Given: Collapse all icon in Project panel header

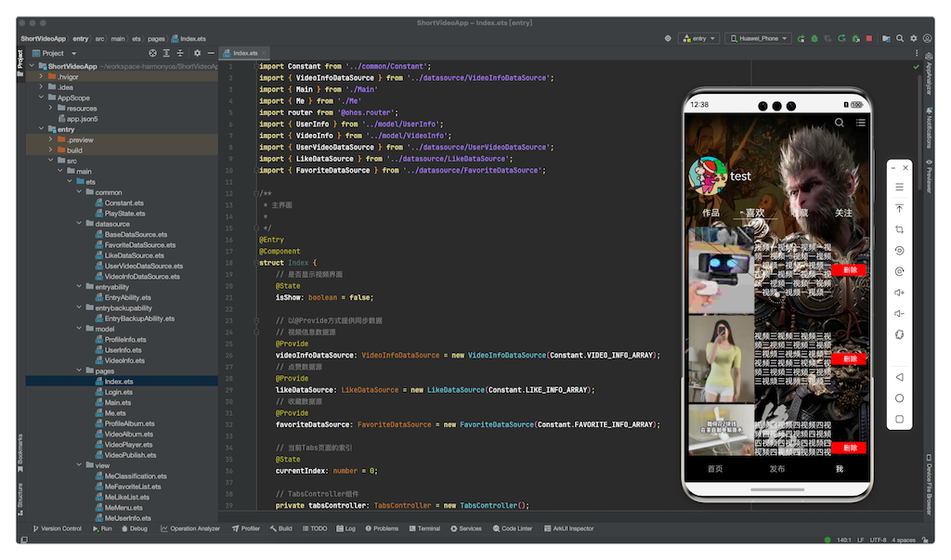Looking at the screenshot, I should pos(180,53).
